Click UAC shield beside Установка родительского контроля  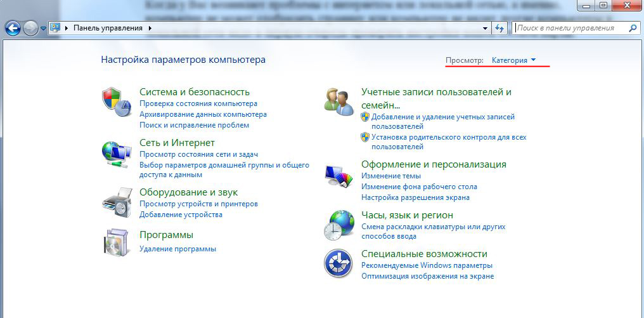pyautogui.click(x=365, y=136)
